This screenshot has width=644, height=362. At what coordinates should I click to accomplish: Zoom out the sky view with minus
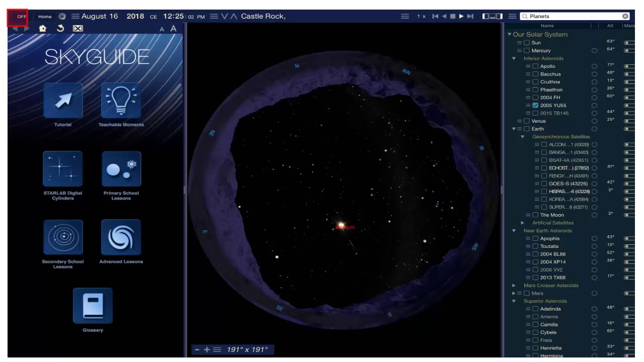click(197, 349)
